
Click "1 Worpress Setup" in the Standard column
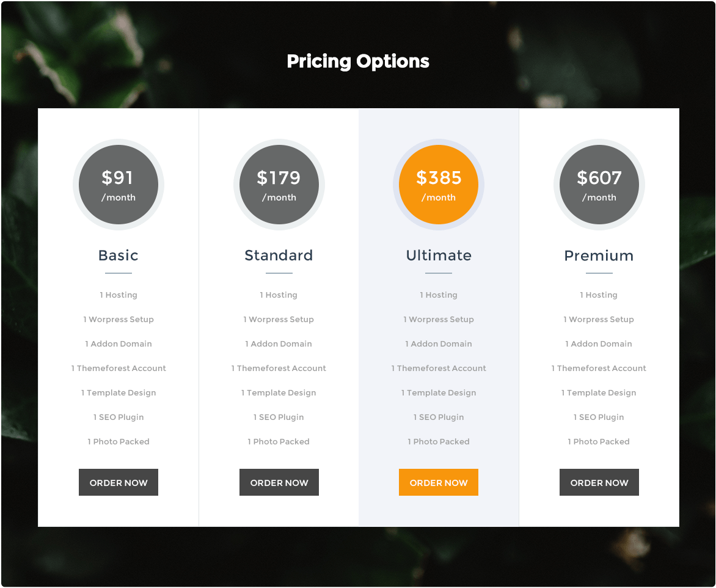click(x=279, y=320)
